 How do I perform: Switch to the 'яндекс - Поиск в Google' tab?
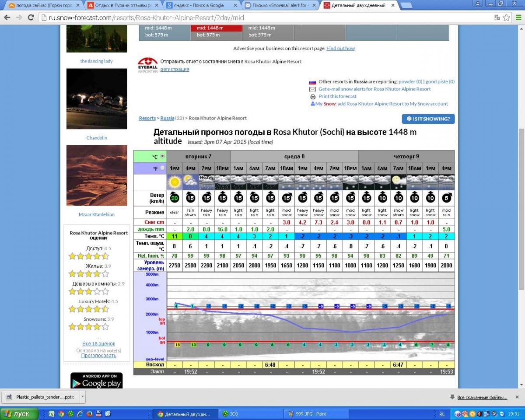(201, 6)
